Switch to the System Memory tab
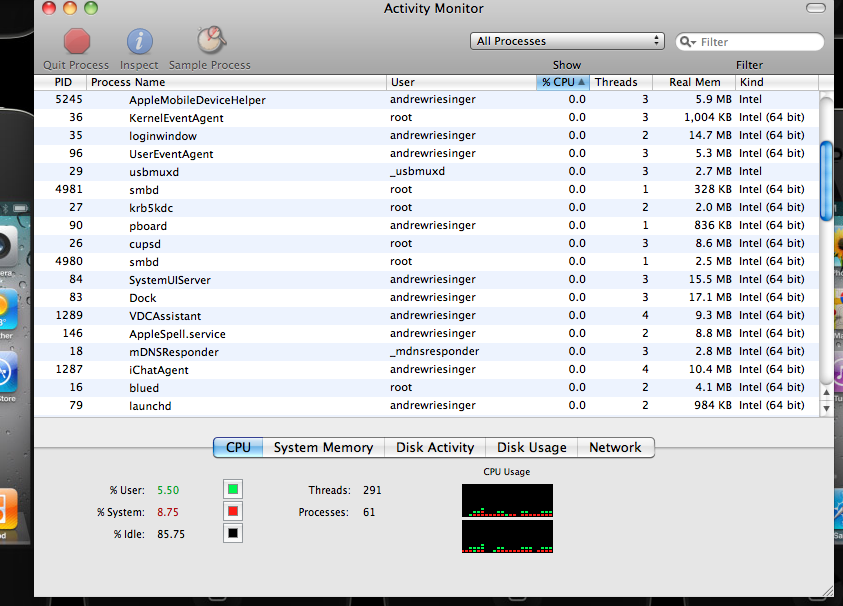 point(323,447)
